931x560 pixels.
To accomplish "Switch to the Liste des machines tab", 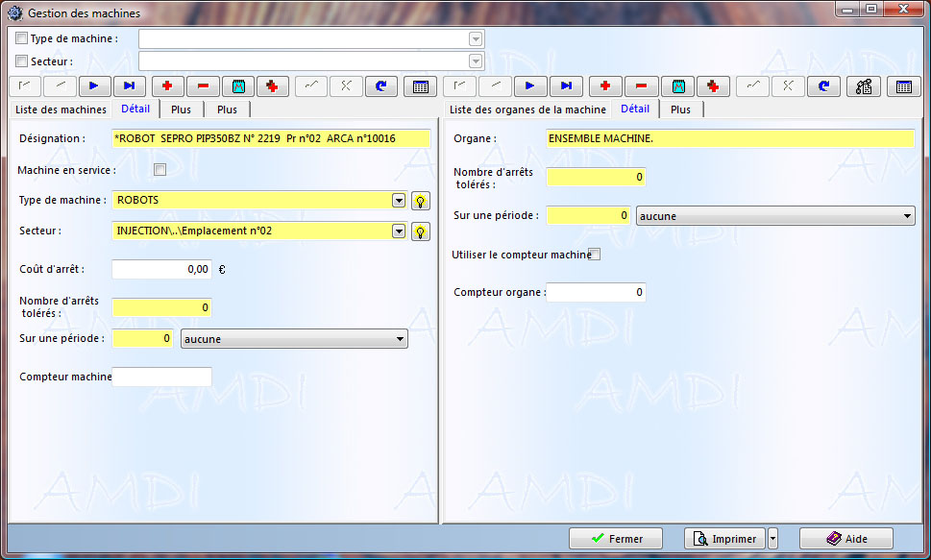I will click(x=61, y=110).
